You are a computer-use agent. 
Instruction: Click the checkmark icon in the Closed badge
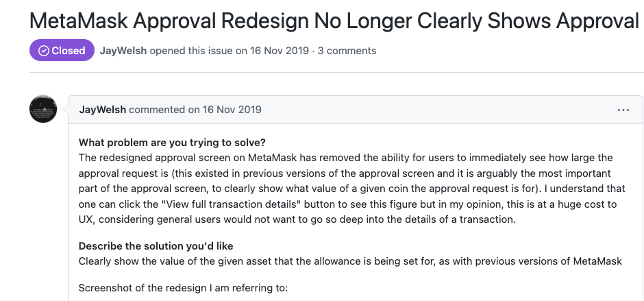[x=43, y=51]
